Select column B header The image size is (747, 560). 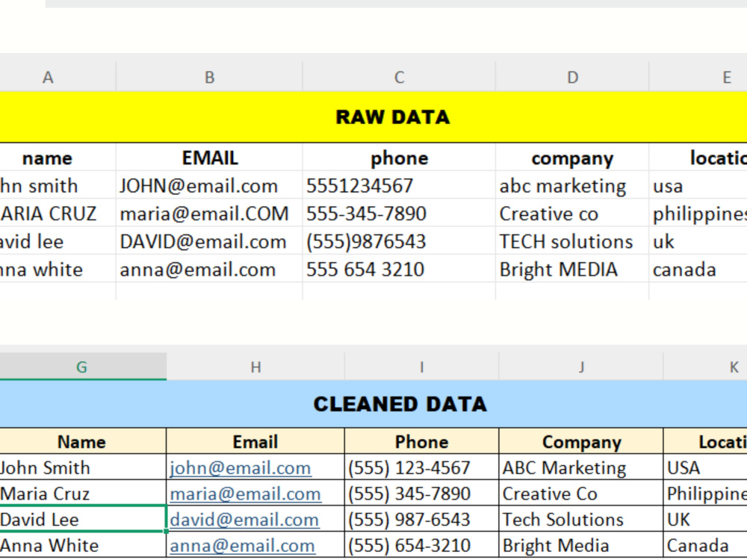click(x=209, y=77)
